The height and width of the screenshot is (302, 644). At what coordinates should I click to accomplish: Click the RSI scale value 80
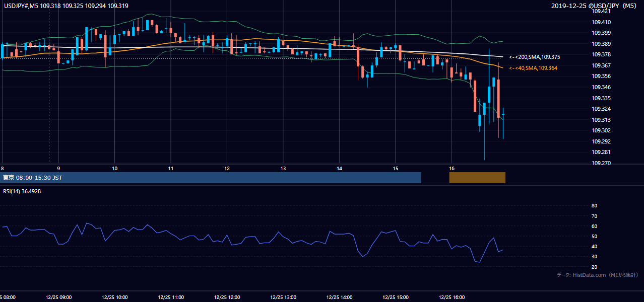click(x=594, y=206)
